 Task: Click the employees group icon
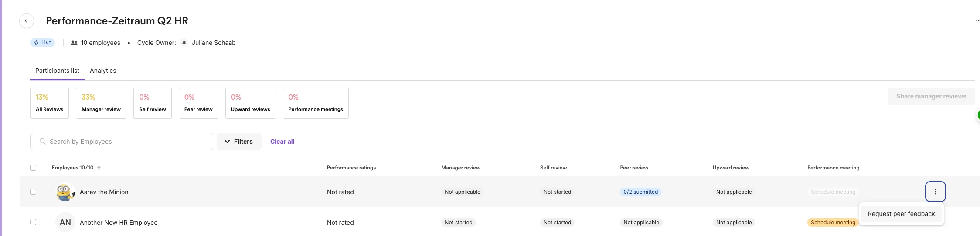pyautogui.click(x=74, y=43)
